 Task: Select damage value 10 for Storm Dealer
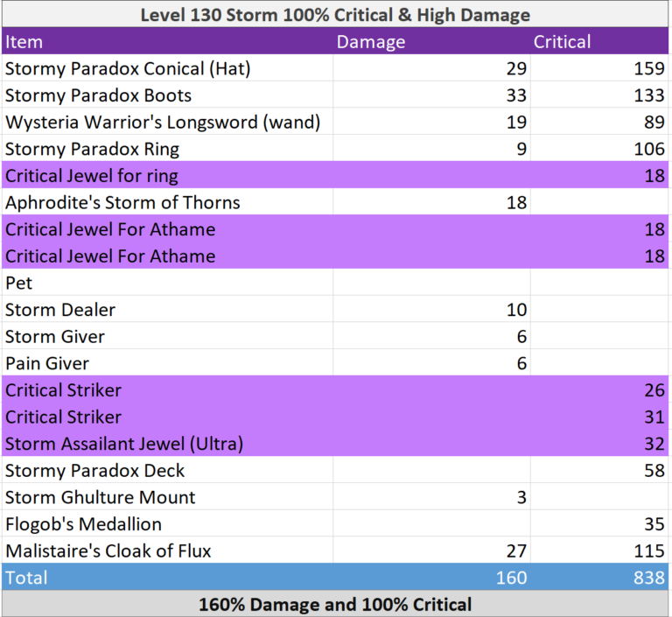[431, 310]
